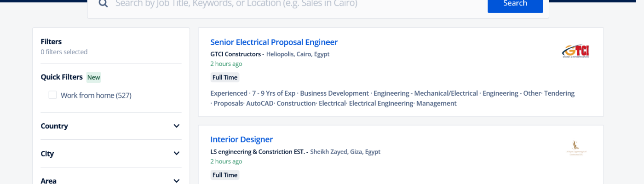This screenshot has height=184, width=644.
Task: Click the magnifying glass search icon
Action: coord(103,4)
